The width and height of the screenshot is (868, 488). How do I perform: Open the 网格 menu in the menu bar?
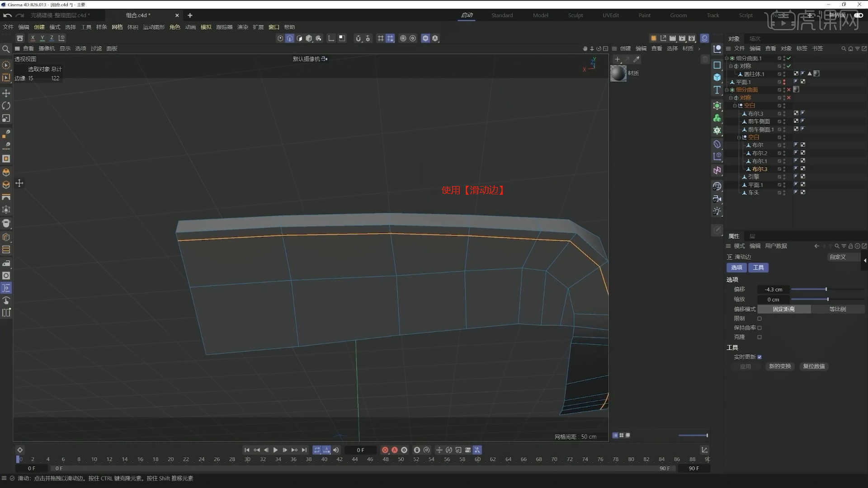(117, 27)
